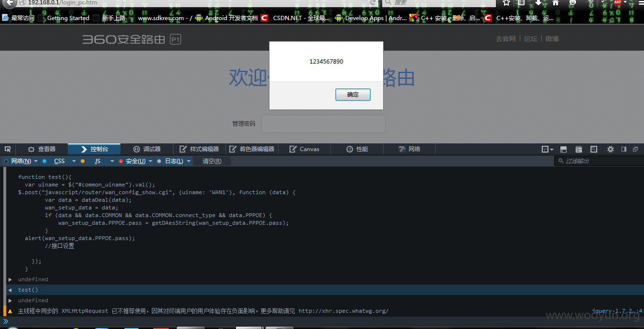Open the scratchpad notepad icon in devtools

tap(579, 149)
